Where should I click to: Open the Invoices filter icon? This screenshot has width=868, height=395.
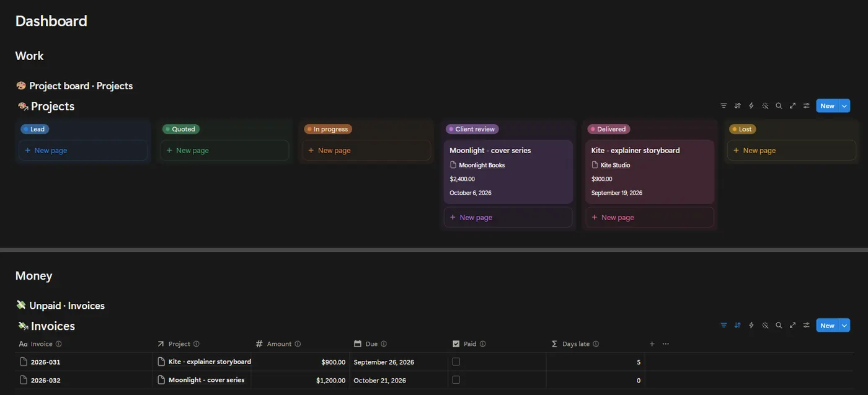tap(724, 326)
